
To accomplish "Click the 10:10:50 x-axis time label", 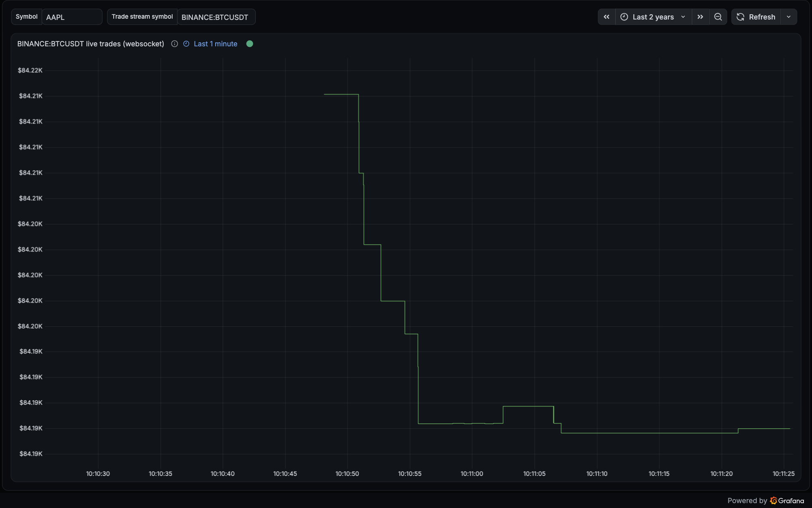I will 347,474.
